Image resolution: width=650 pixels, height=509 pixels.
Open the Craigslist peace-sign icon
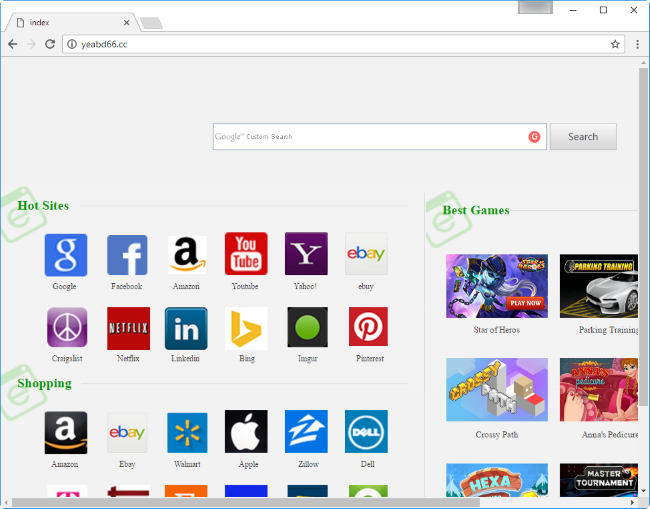tap(67, 327)
